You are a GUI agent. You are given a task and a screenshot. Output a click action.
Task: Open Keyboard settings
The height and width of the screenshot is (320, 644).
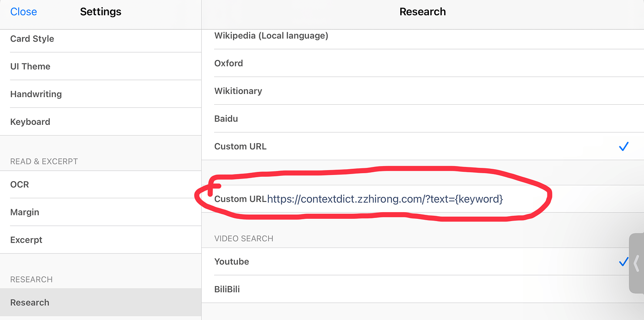point(101,122)
